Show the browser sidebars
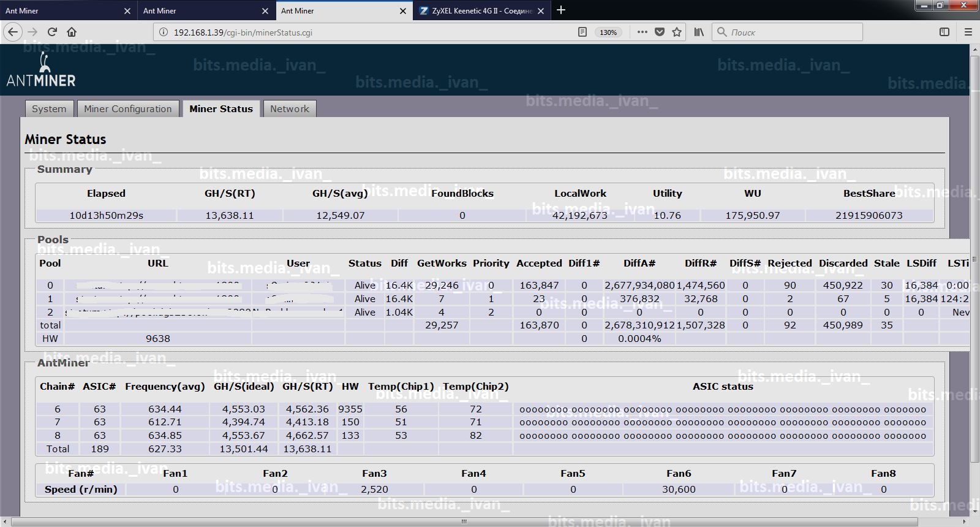Image resolution: width=980 pixels, height=527 pixels. coord(944,32)
